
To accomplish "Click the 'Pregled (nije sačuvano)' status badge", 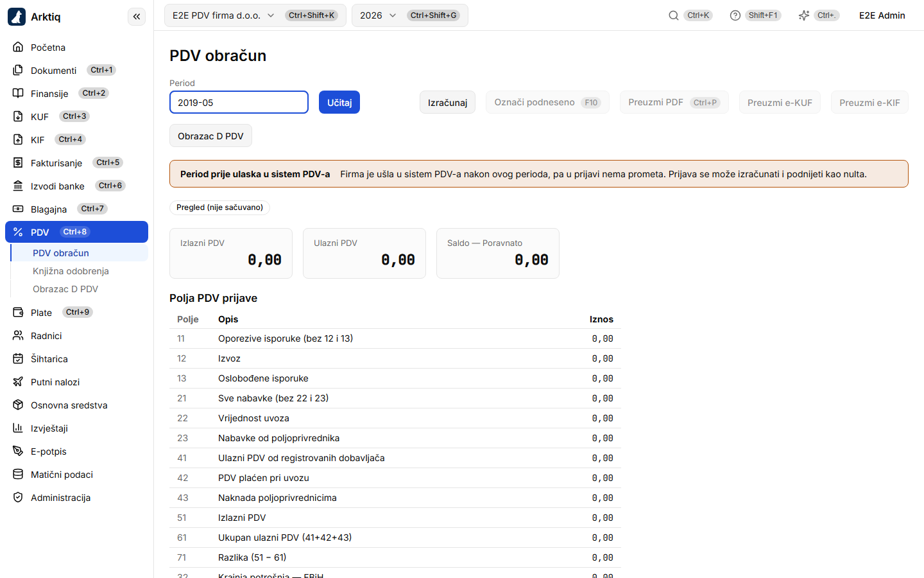I will point(219,207).
